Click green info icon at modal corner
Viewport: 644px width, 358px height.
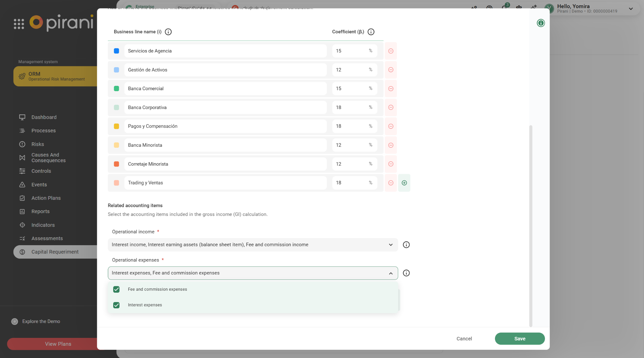pyautogui.click(x=541, y=23)
